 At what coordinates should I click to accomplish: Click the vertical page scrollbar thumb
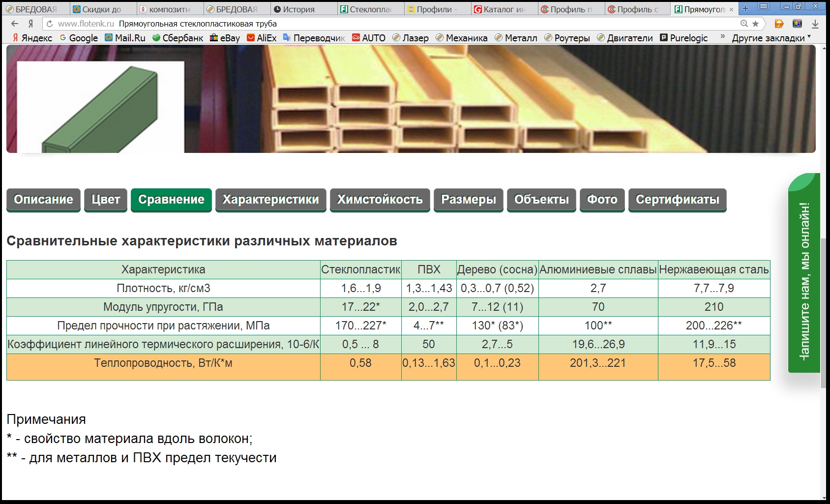point(824,313)
